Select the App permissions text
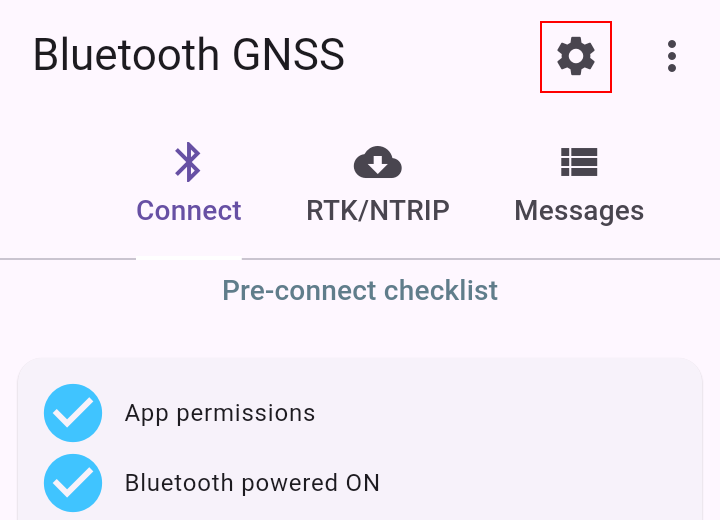This screenshot has height=520, width=720. click(220, 413)
